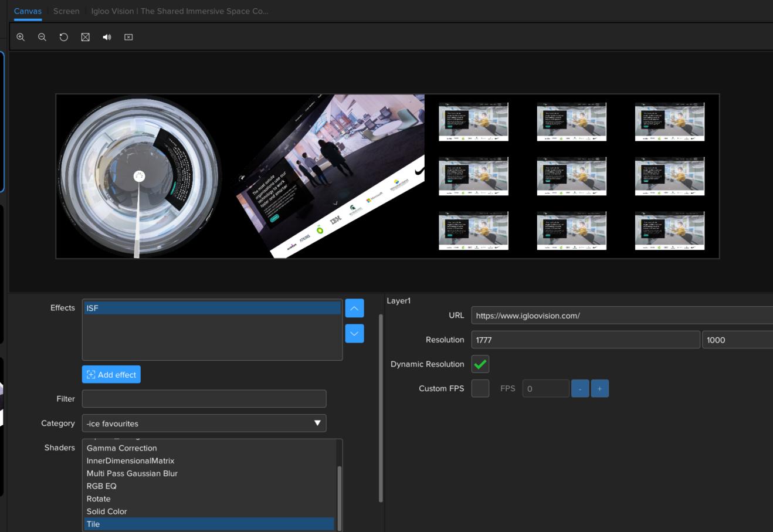Click the crossed-box fit icon in toolbar
773x532 pixels.
click(86, 37)
